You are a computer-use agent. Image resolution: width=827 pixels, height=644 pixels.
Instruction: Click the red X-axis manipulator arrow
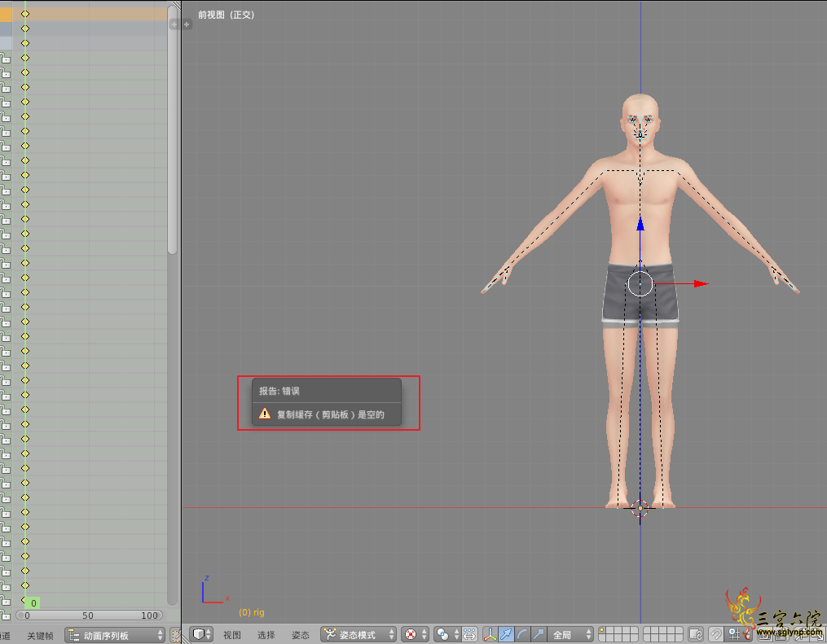(701, 284)
